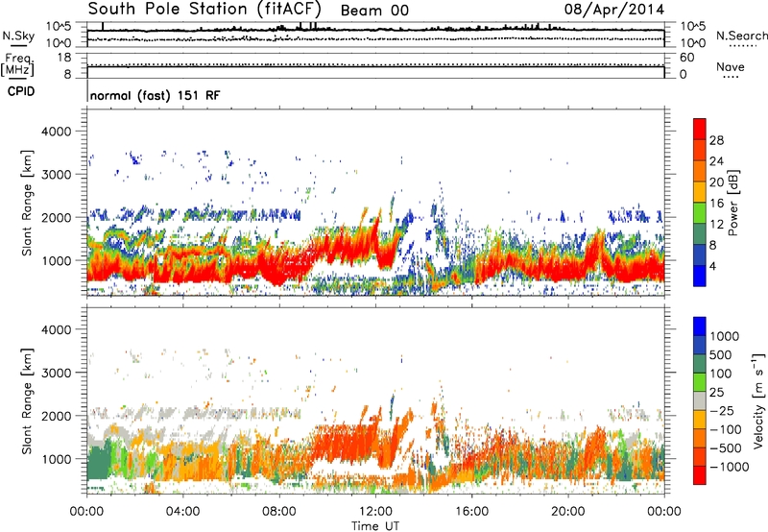Screen dimensions: 768x532
Task: Click the '12:00' time tick label
Action: tap(375, 512)
